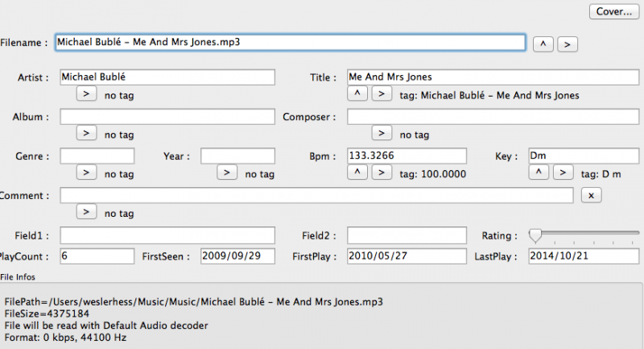
Task: Edit the Bpm field showing 133.3266
Action: pos(407,156)
